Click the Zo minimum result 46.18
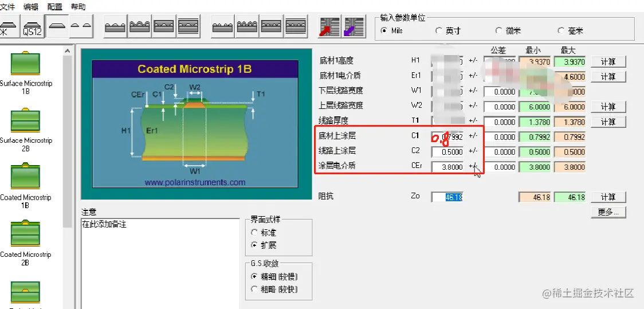This screenshot has width=644, height=309. (535, 197)
